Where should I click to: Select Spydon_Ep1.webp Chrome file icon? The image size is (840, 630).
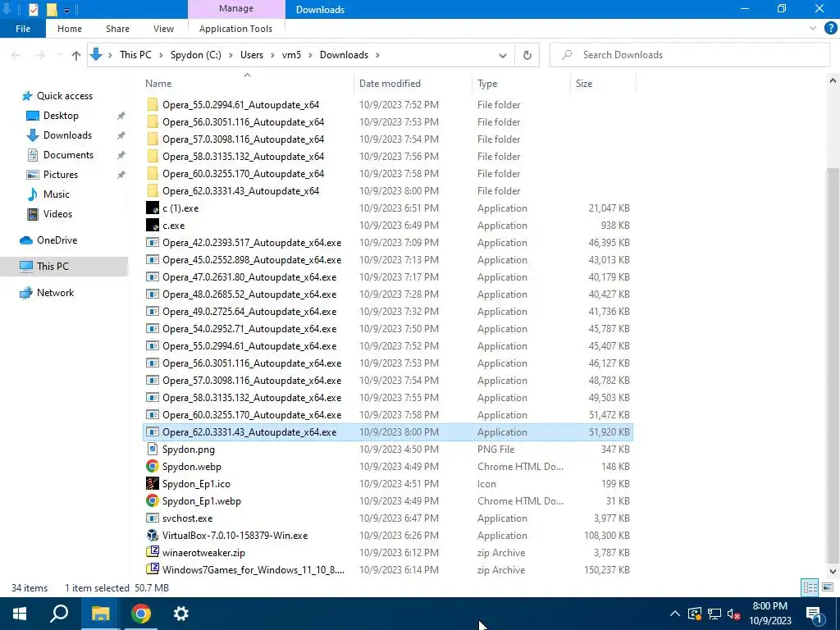[153, 501]
